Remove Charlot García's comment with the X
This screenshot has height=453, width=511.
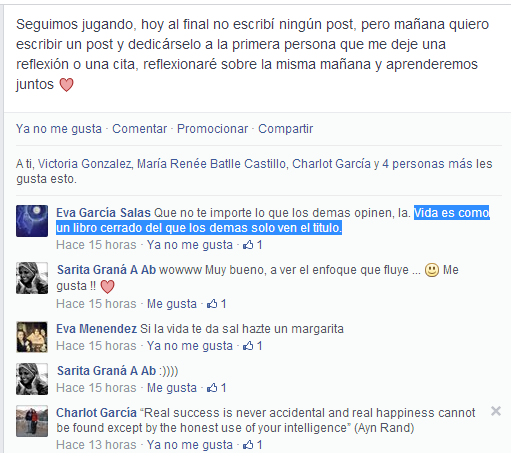(496, 411)
